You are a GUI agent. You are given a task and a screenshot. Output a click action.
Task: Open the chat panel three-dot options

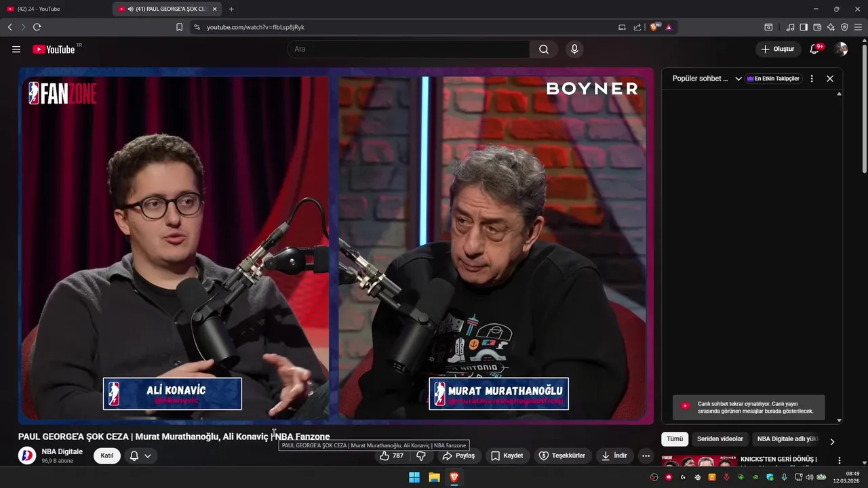812,79
